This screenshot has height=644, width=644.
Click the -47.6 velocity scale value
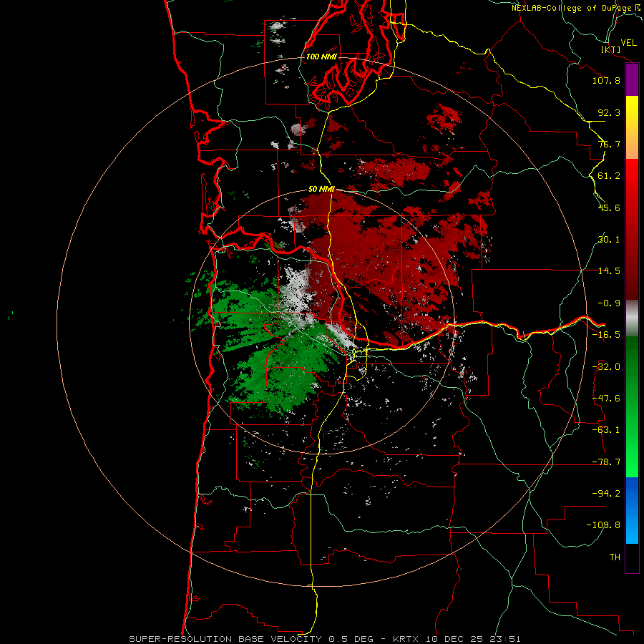(606, 399)
